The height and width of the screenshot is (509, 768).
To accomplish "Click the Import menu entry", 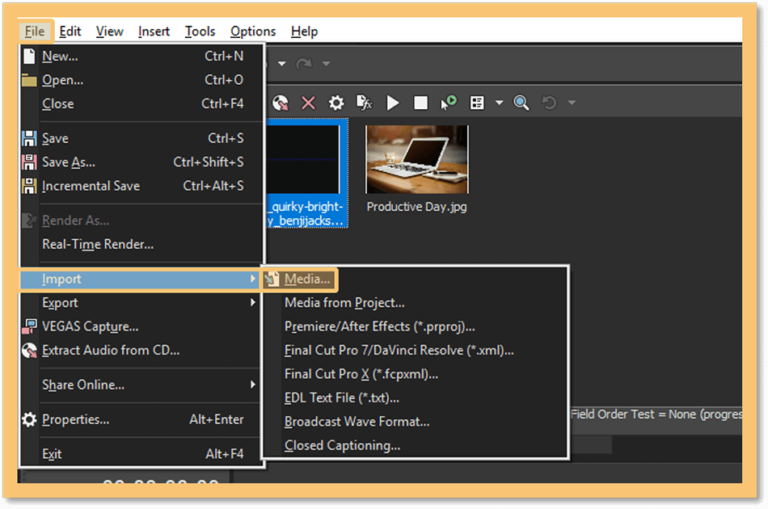I will 140,279.
